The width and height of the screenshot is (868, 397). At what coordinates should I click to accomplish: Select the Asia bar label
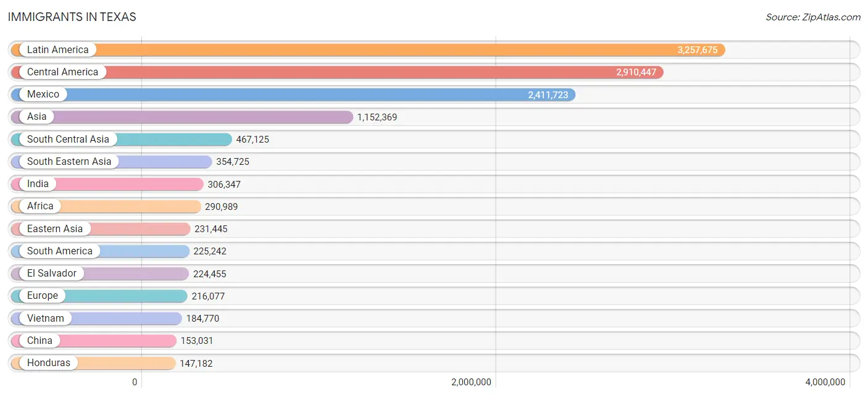click(36, 117)
